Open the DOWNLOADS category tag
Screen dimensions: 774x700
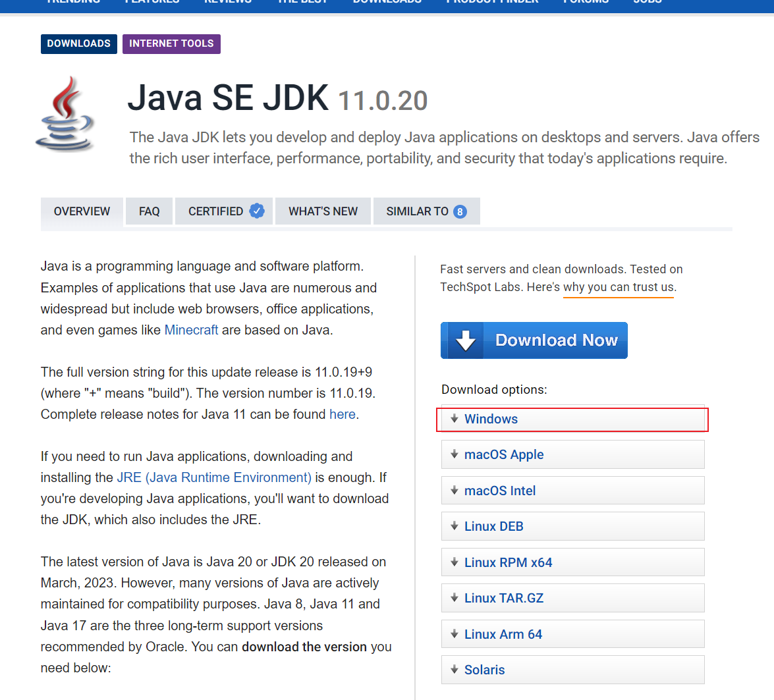pyautogui.click(x=79, y=44)
